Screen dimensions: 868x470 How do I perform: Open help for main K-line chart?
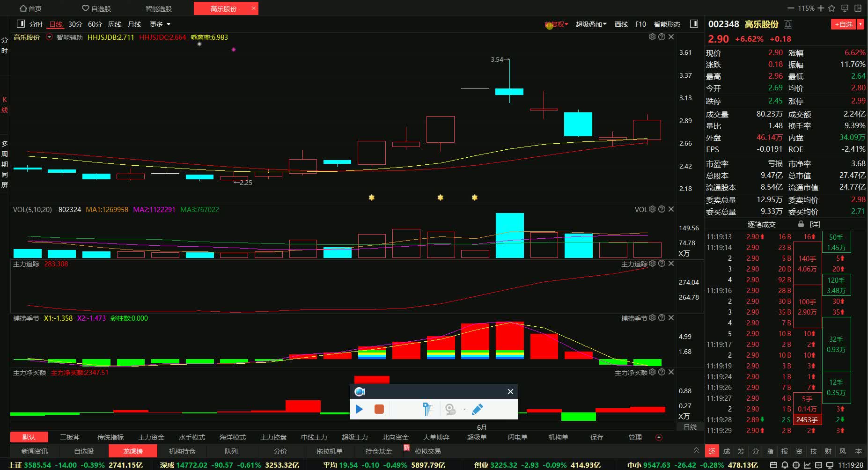point(662,37)
